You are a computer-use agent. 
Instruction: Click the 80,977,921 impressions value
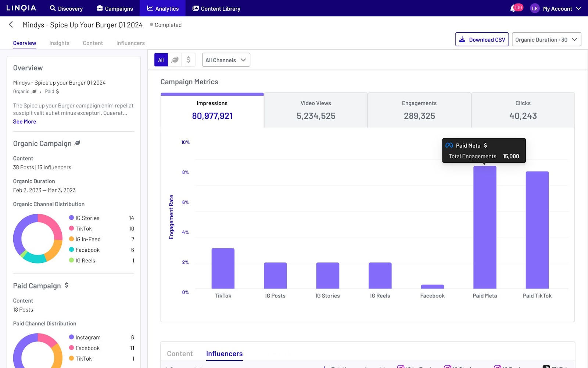click(x=212, y=116)
